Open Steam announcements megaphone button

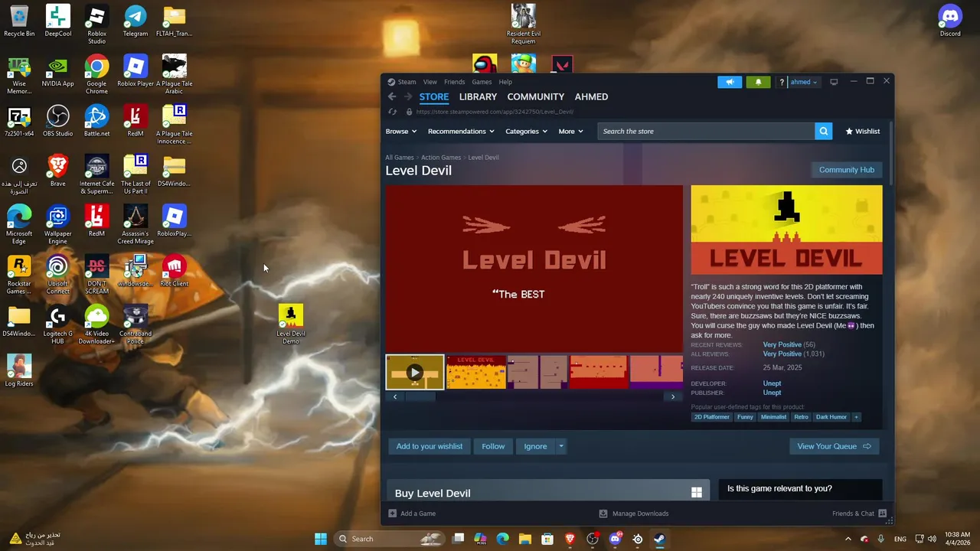(x=730, y=82)
